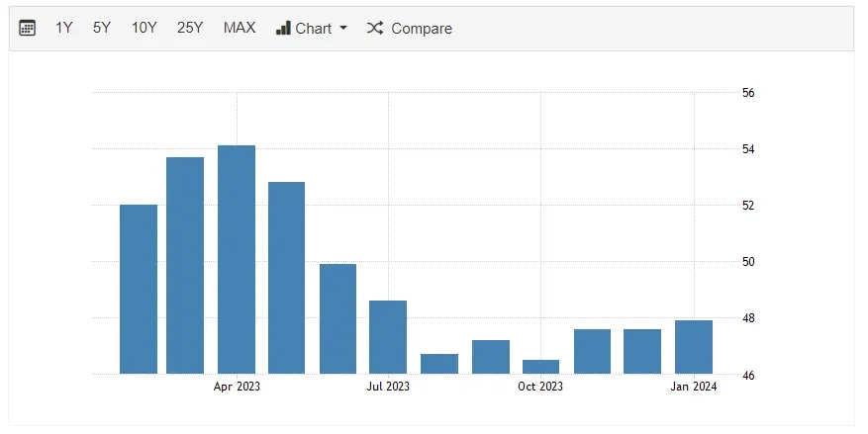The height and width of the screenshot is (434, 868).
Task: Click the shortest bar at Oct 2023
Action: coord(540,367)
